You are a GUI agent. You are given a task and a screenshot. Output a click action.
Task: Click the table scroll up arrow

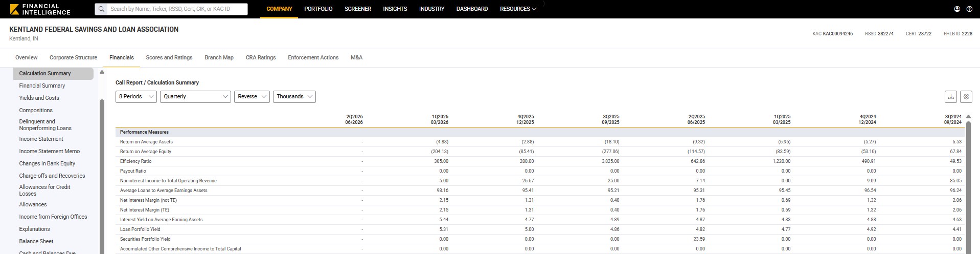(x=968, y=117)
